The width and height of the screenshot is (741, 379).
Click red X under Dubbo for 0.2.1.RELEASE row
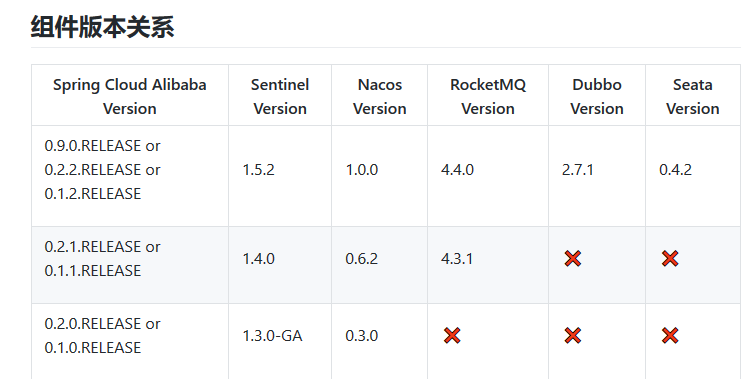click(x=572, y=258)
